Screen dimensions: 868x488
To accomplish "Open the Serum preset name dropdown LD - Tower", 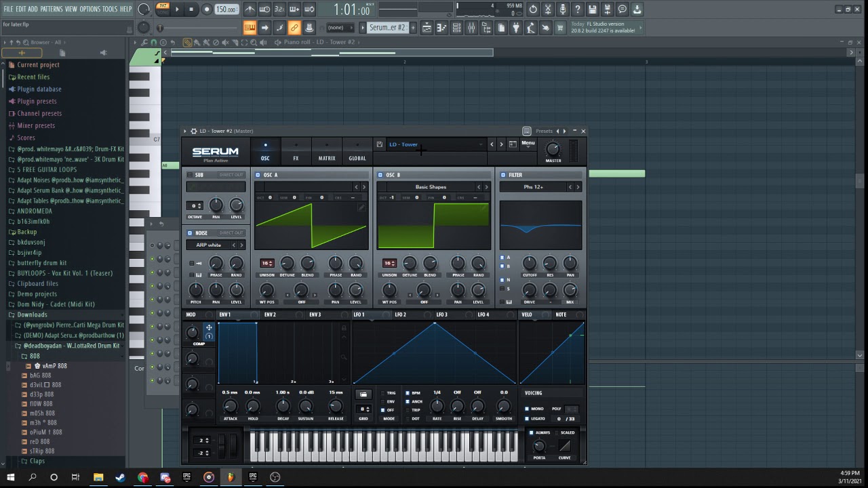I will click(x=435, y=144).
